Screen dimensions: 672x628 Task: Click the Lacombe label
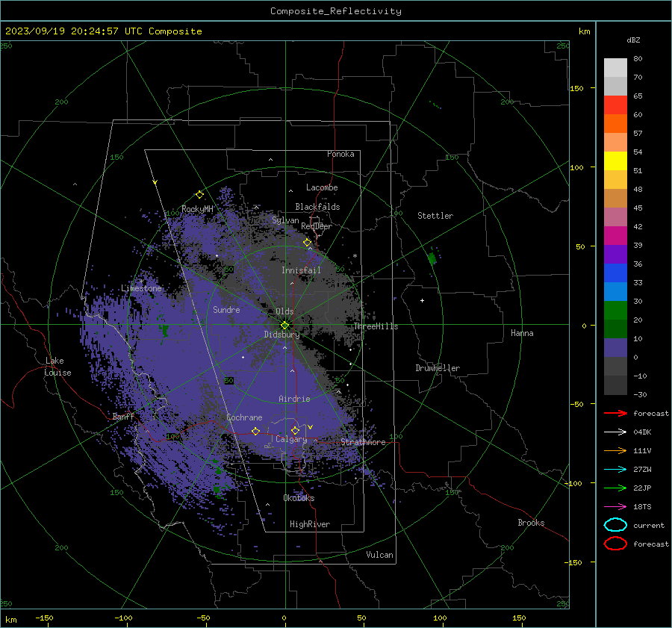click(x=322, y=187)
